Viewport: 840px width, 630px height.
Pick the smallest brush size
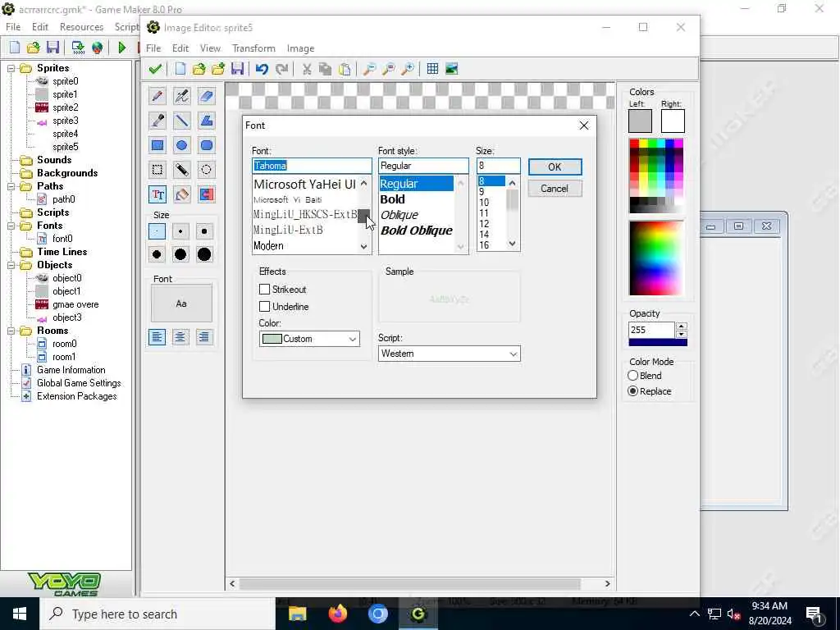click(x=157, y=231)
